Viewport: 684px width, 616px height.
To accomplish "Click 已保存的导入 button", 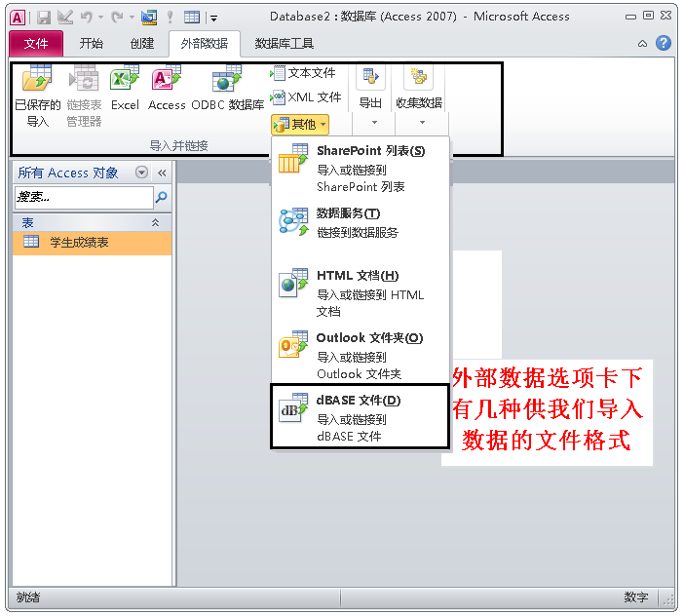I will click(x=38, y=96).
